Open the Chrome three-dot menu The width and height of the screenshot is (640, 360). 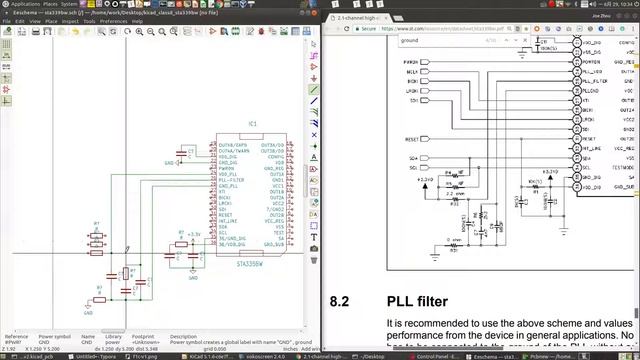pos(633,29)
